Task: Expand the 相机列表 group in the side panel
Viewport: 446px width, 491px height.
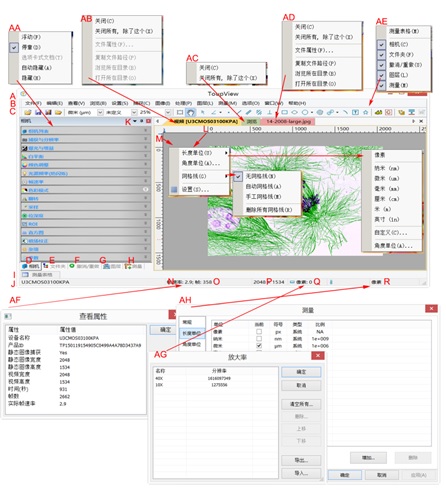Action: point(86,131)
